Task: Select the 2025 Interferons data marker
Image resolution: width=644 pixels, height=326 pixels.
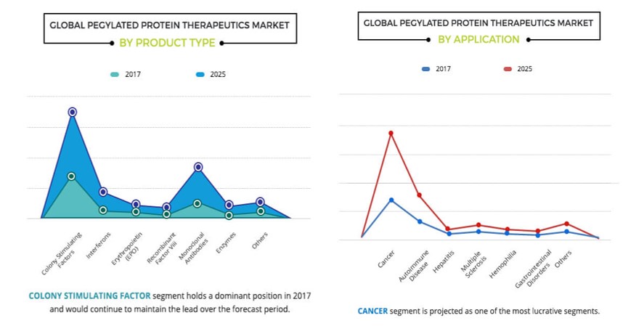Action: click(103, 192)
